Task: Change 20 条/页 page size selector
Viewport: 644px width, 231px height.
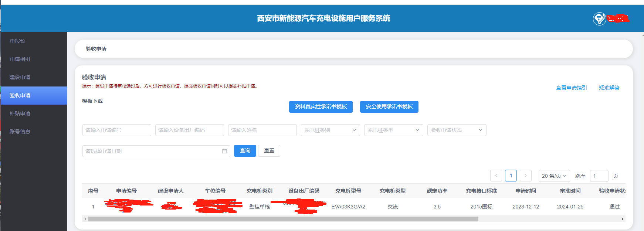Action: [554, 176]
